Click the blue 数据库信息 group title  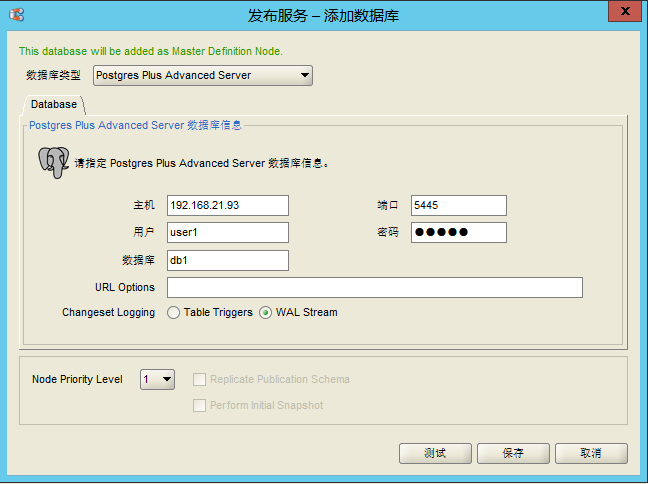click(135, 125)
